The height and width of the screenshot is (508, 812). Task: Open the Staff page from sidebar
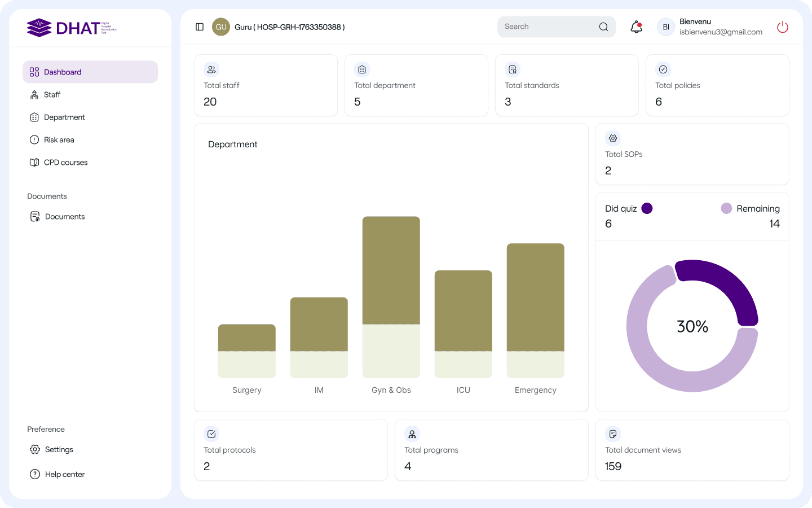click(x=52, y=95)
